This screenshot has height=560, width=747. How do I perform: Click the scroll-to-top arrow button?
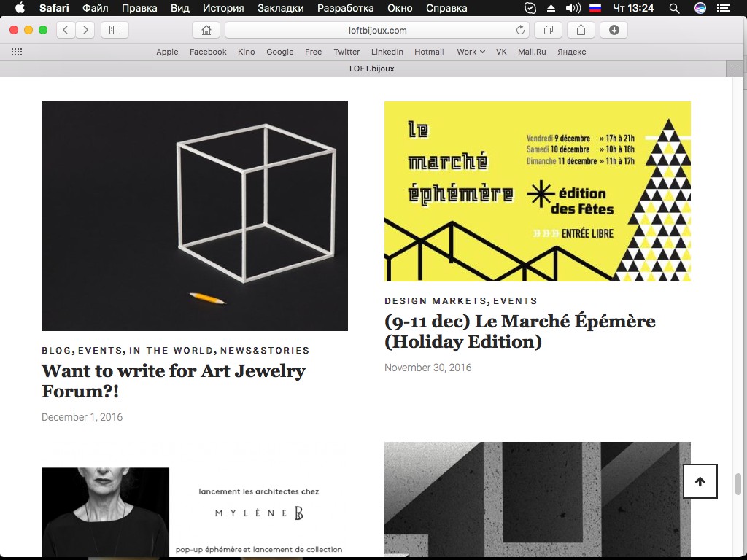700,481
